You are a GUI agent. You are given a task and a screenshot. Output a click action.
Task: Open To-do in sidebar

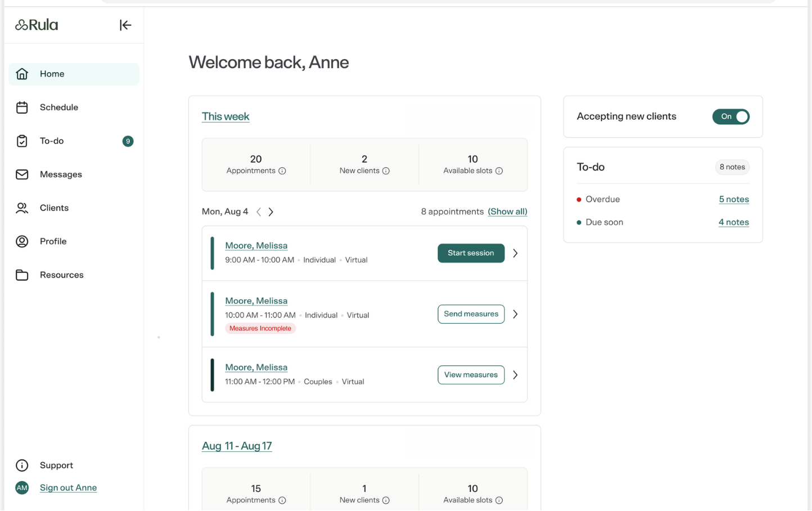click(x=74, y=141)
